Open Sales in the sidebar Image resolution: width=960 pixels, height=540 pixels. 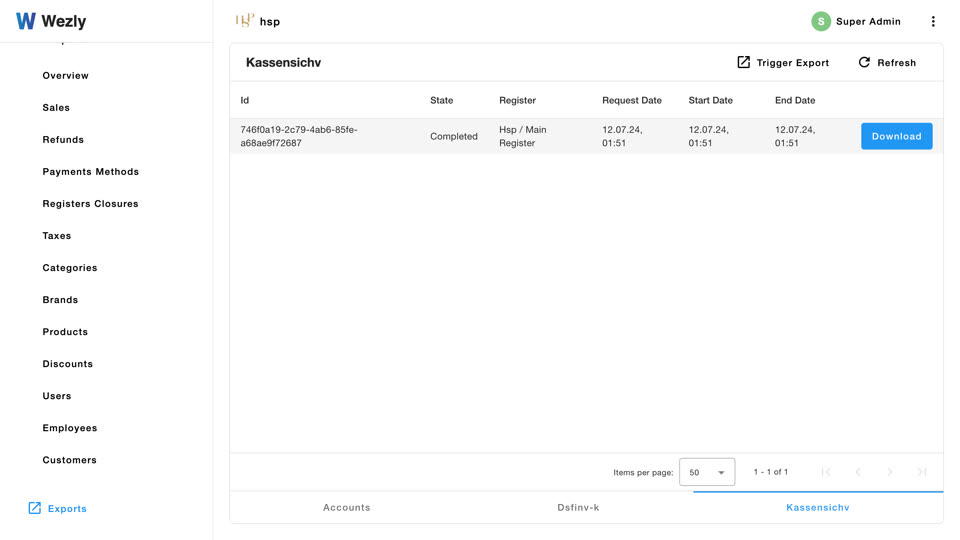point(56,107)
